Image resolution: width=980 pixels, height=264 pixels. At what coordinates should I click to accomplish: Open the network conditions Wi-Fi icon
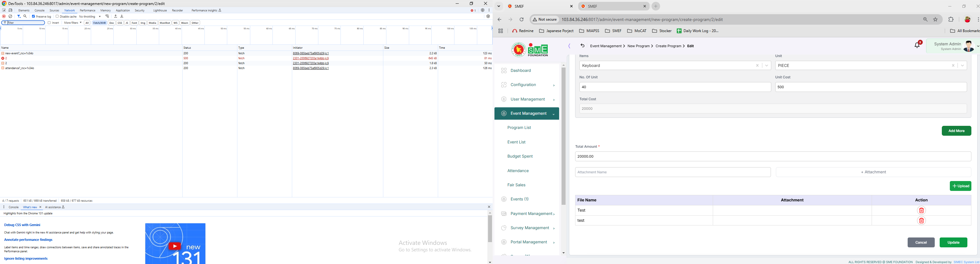[x=107, y=16]
